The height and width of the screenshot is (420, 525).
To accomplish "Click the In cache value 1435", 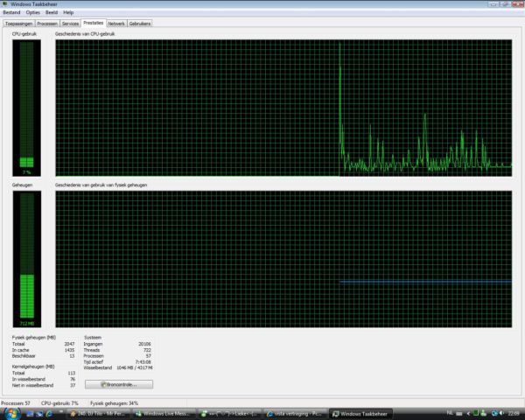I will coord(69,350).
